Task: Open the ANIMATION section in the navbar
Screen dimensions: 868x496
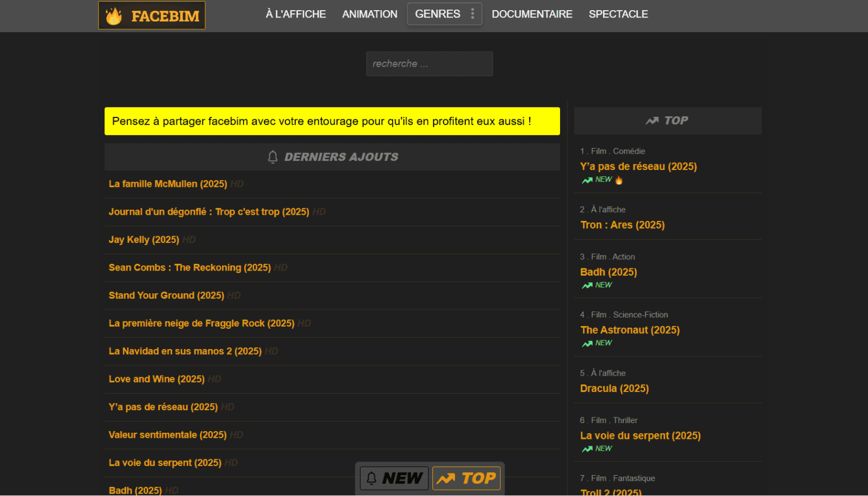Action: pos(370,14)
